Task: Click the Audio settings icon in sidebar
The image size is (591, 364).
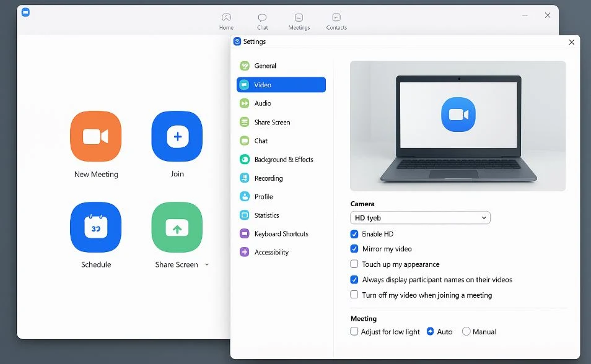Action: 245,103
